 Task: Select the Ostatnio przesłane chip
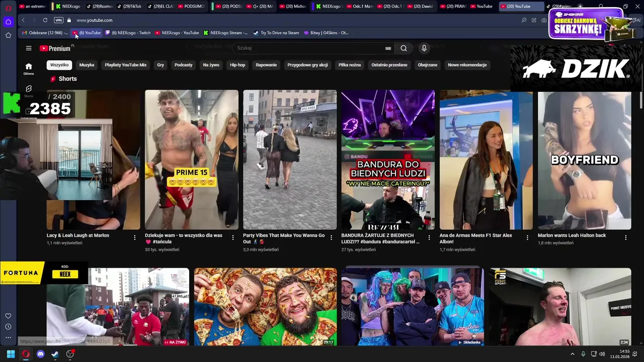[x=389, y=65]
